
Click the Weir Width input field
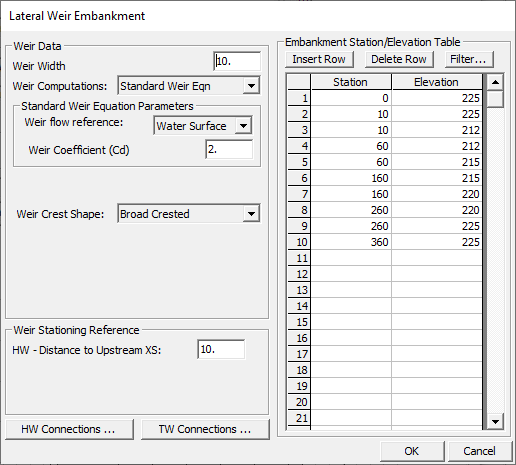237,61
